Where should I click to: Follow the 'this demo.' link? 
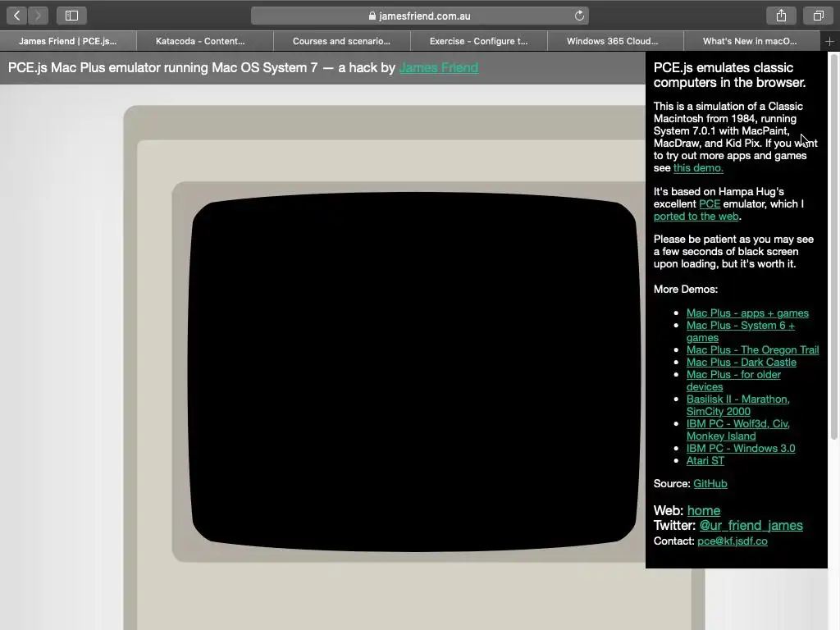[x=698, y=167]
